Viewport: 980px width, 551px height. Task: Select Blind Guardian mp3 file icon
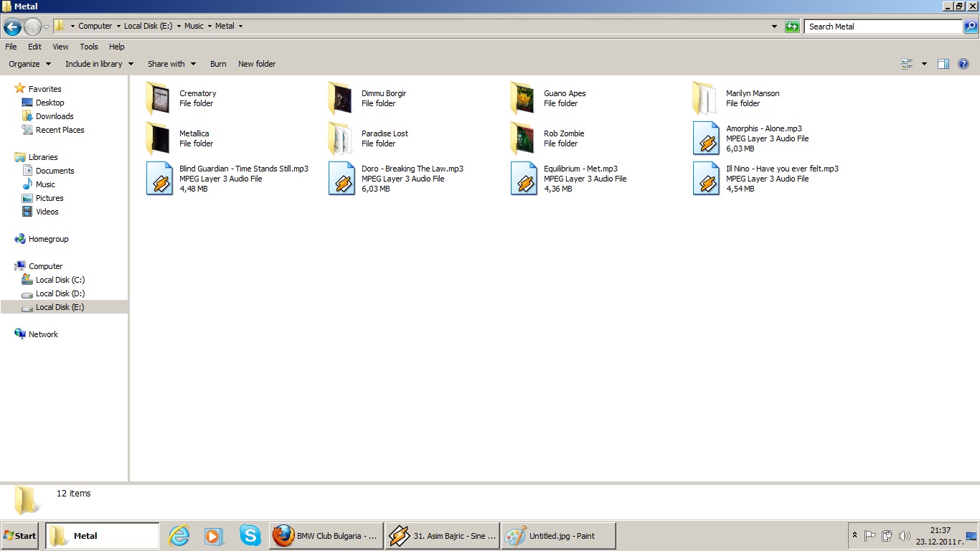pyautogui.click(x=159, y=179)
